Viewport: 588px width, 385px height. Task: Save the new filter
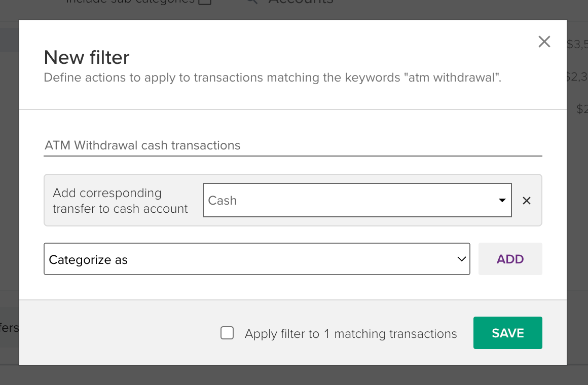tap(507, 333)
